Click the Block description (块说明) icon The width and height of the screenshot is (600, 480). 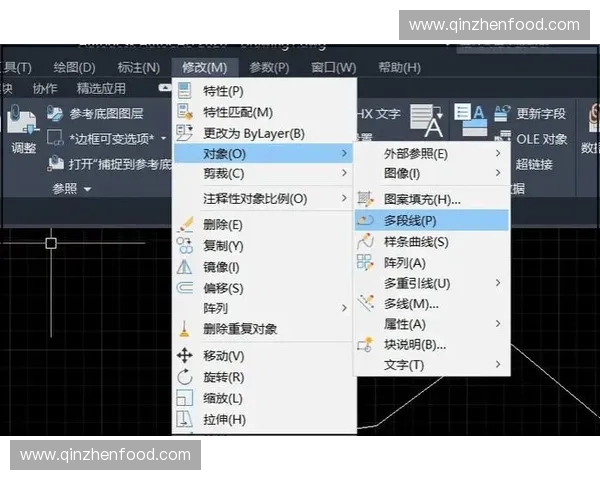coord(365,344)
